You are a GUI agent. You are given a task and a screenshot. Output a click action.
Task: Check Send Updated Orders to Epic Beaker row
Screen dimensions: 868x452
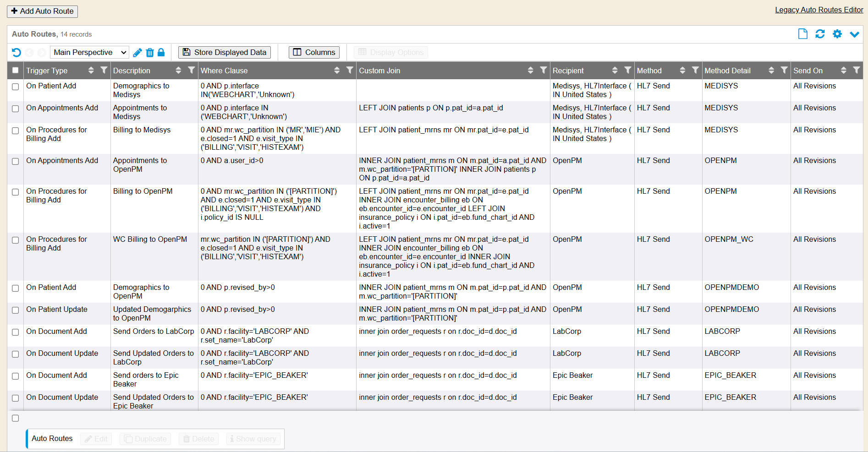tap(16, 398)
